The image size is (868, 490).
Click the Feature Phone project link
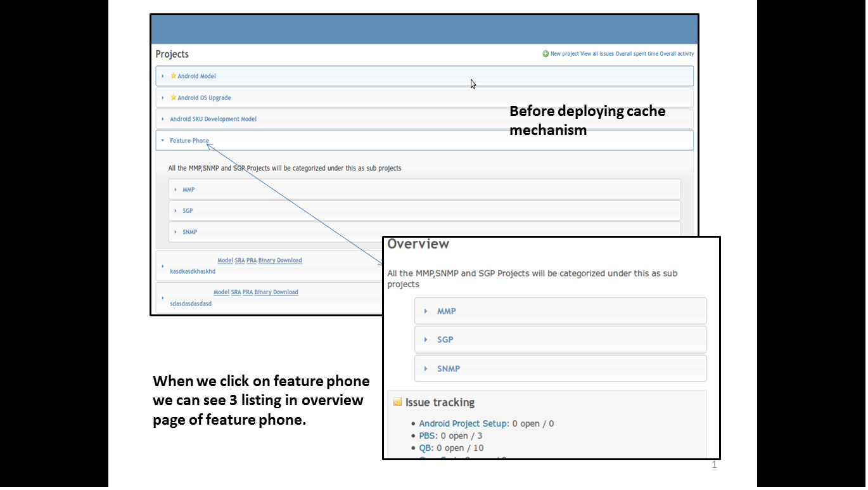coord(189,141)
